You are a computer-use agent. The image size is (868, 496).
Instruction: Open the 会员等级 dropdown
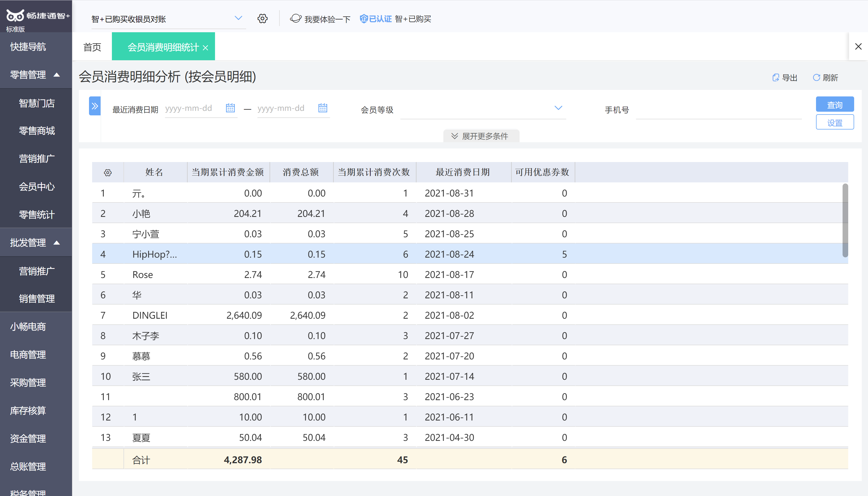click(x=558, y=108)
